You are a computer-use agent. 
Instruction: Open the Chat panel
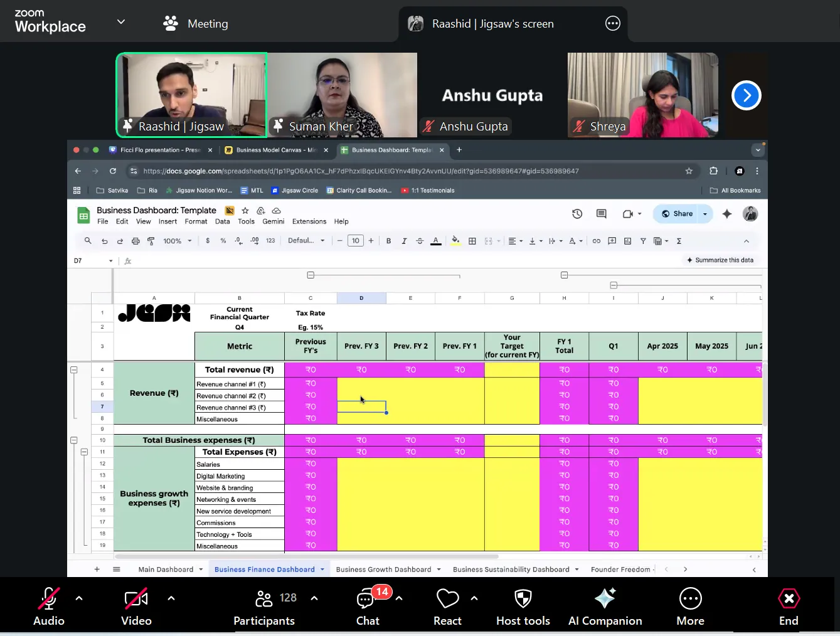coord(368,606)
